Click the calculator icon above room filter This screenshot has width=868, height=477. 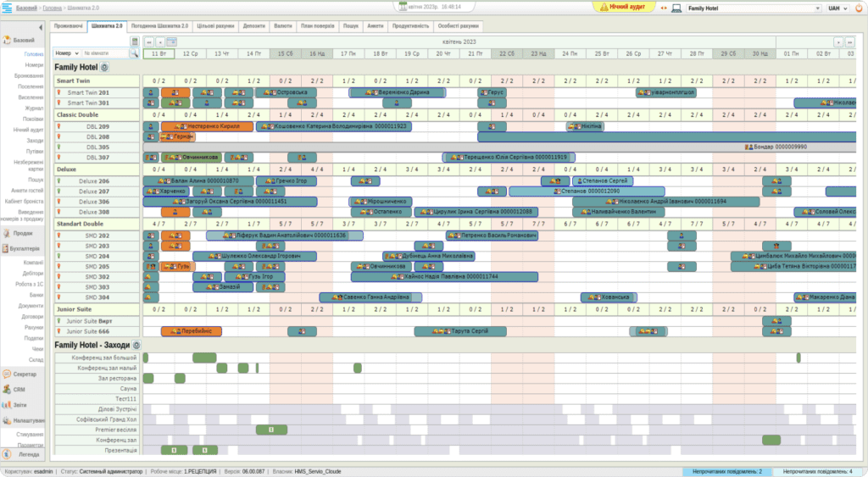point(134,41)
